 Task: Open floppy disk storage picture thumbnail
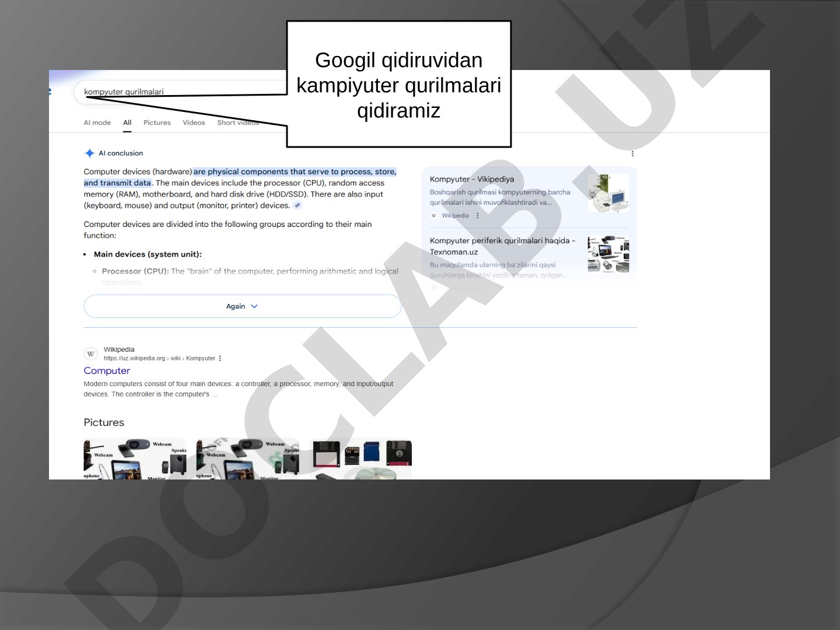tap(360, 459)
